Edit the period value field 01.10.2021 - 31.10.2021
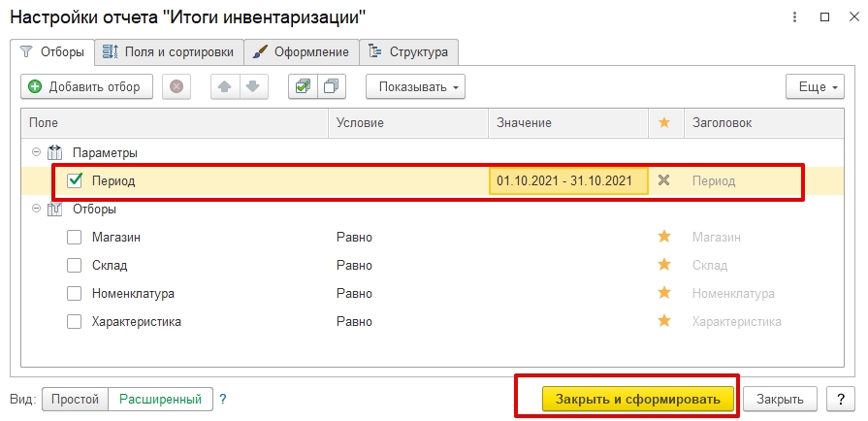868x421 pixels. coord(568,180)
